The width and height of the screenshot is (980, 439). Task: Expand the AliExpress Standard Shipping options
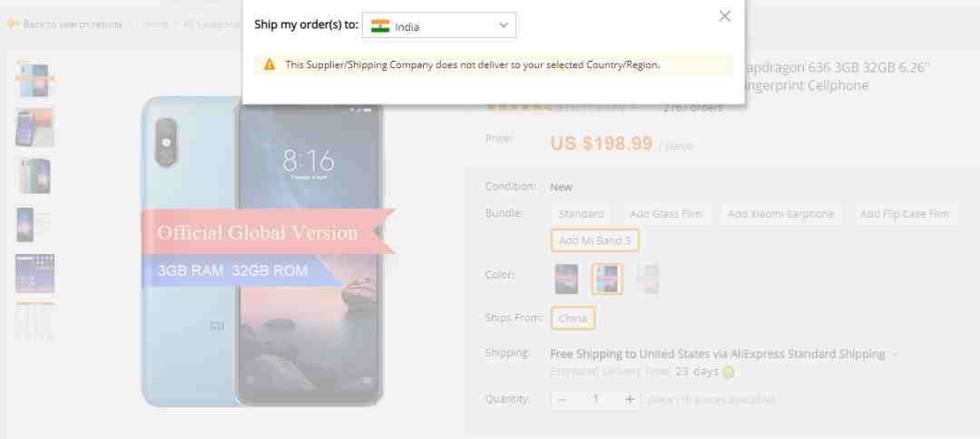pyautogui.click(x=895, y=354)
